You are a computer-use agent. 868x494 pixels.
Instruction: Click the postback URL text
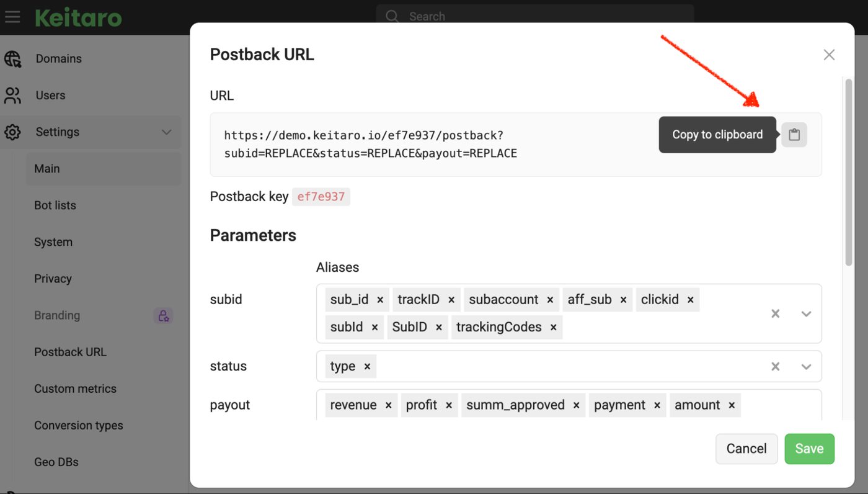click(371, 144)
